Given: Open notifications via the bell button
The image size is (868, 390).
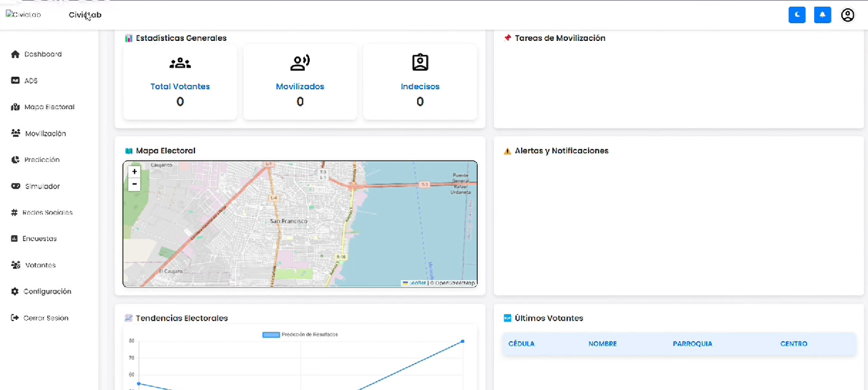Looking at the screenshot, I should pos(822,15).
